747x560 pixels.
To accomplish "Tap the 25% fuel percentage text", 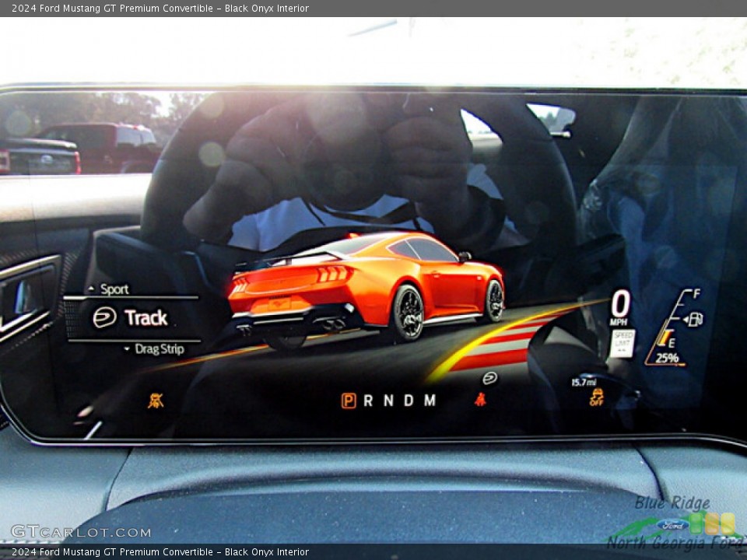I will 667,358.
